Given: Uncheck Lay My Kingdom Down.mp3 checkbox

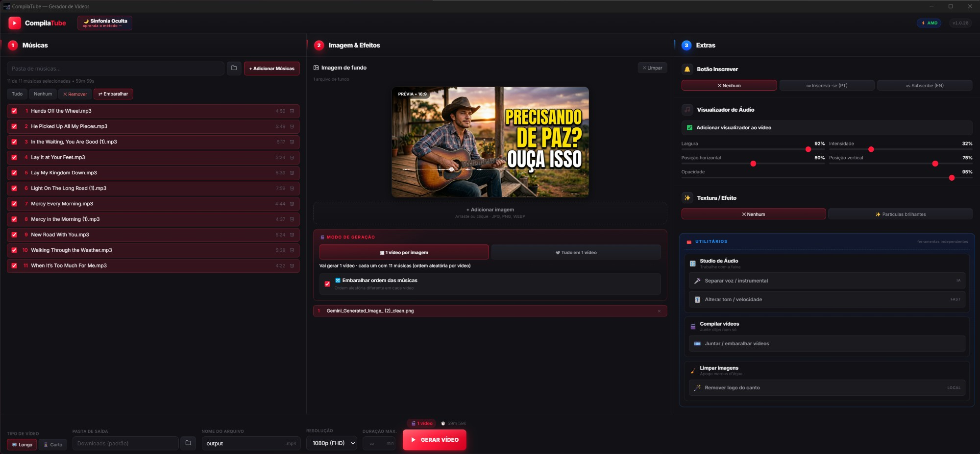Looking at the screenshot, I should pos(14,173).
